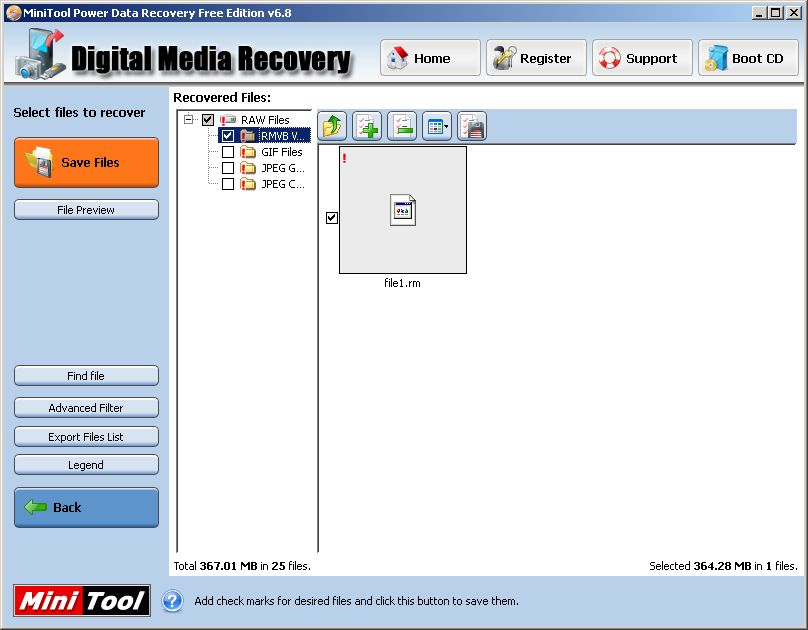This screenshot has width=808, height=630.
Task: Select the RAW Files root label
Action: [265, 120]
